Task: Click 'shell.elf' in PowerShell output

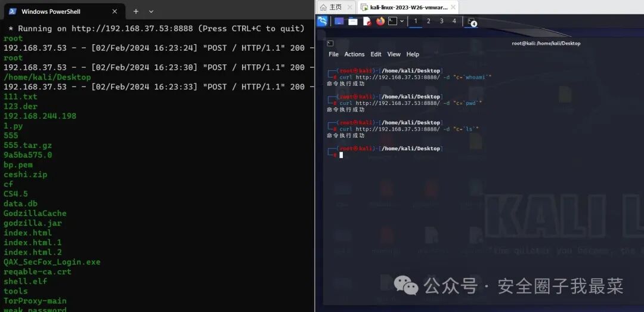Action: (26, 282)
